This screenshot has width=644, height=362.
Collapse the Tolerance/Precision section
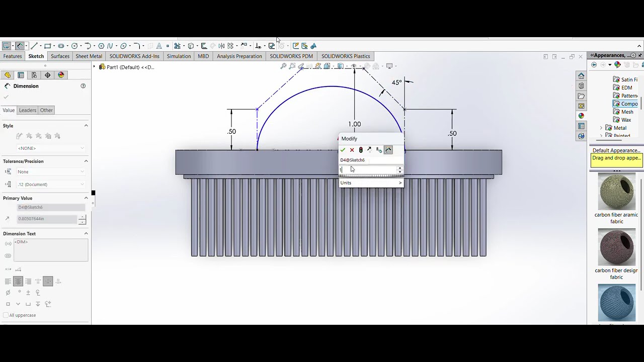pos(86,161)
